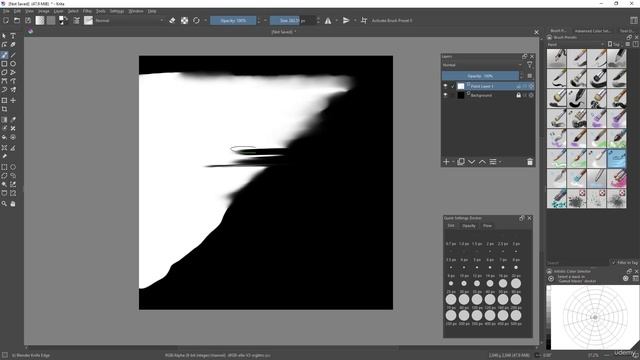Select the Elliptical Selection tool
The height and width of the screenshot is (360, 640).
[x=13, y=167]
